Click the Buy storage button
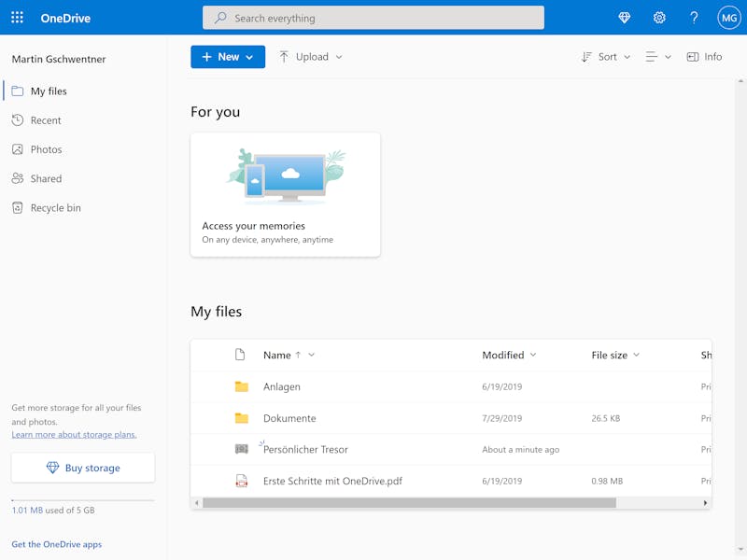747x560 pixels. 83,468
